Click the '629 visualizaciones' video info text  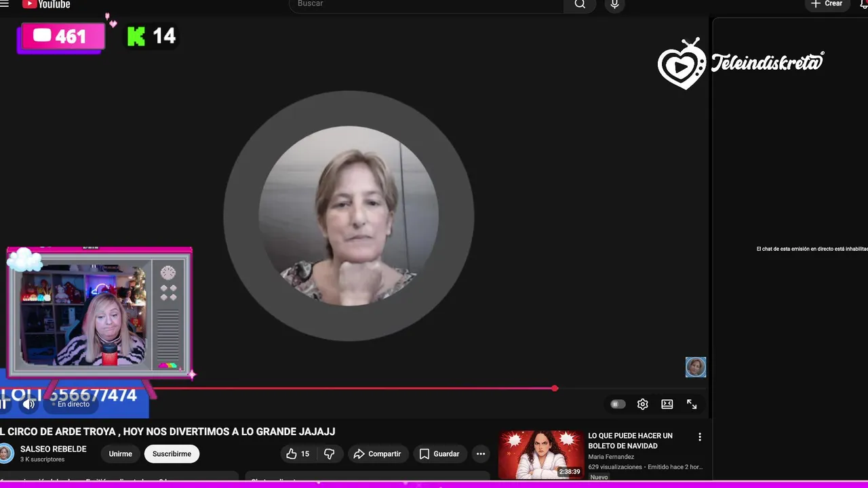coord(615,467)
